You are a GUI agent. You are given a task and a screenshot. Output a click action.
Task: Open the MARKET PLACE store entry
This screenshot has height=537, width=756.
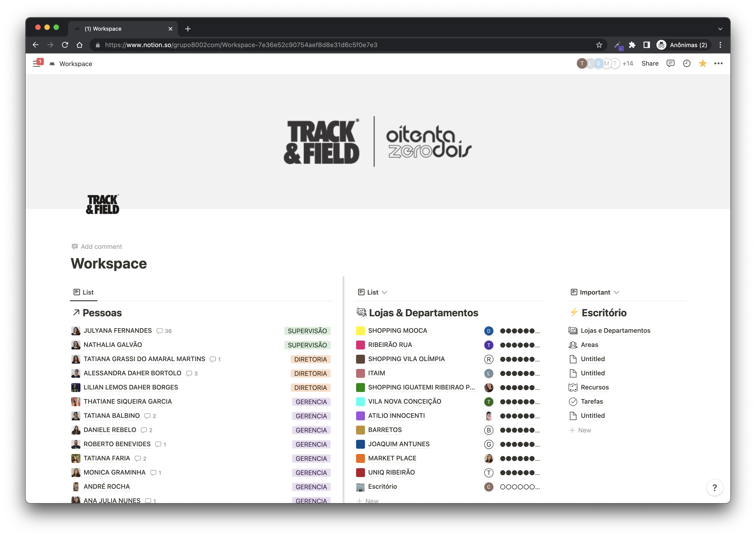pos(392,458)
